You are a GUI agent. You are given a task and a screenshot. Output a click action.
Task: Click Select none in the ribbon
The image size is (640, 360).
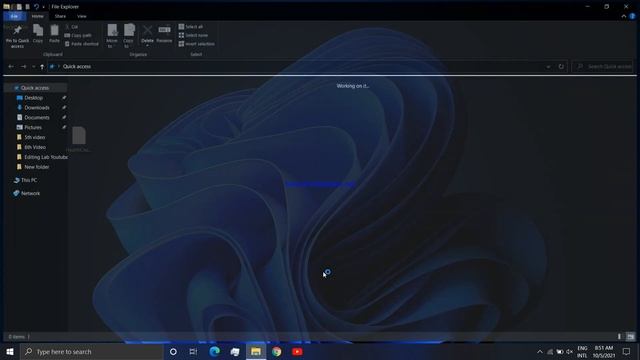pyautogui.click(x=193, y=35)
